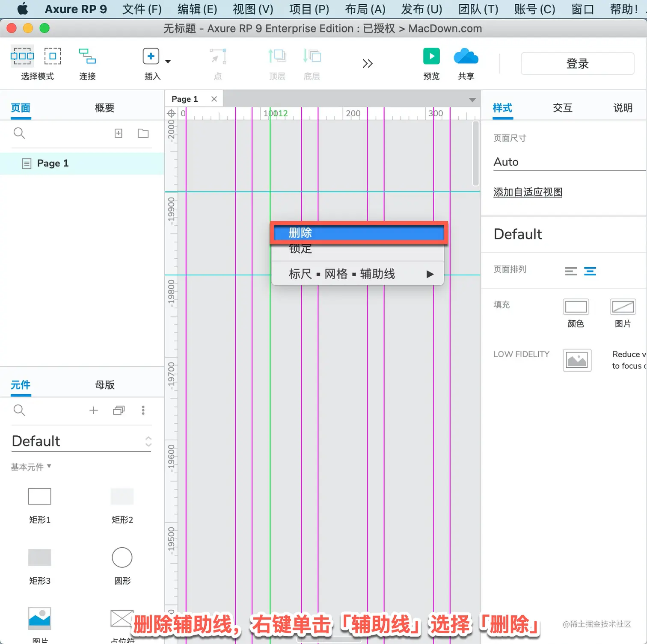Switch to the 说明 notes tab
The image size is (647, 644).
[623, 108]
